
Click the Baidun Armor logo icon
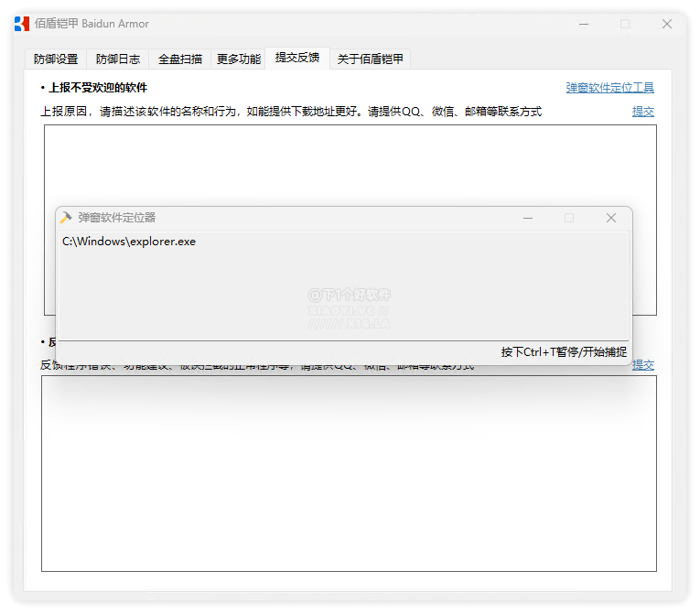(x=22, y=24)
